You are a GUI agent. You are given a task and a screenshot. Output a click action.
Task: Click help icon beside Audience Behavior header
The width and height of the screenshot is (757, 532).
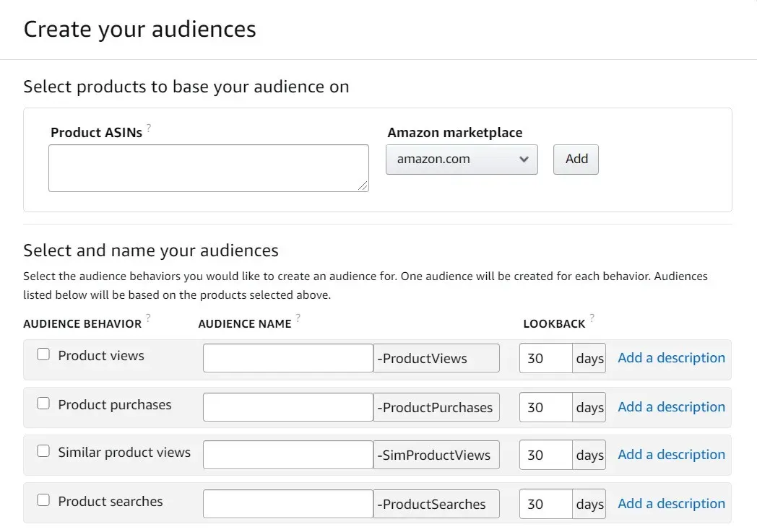click(x=149, y=318)
